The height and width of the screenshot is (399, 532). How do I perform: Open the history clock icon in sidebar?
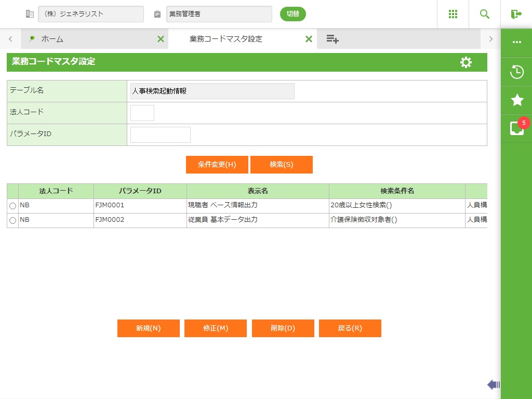[x=516, y=72]
